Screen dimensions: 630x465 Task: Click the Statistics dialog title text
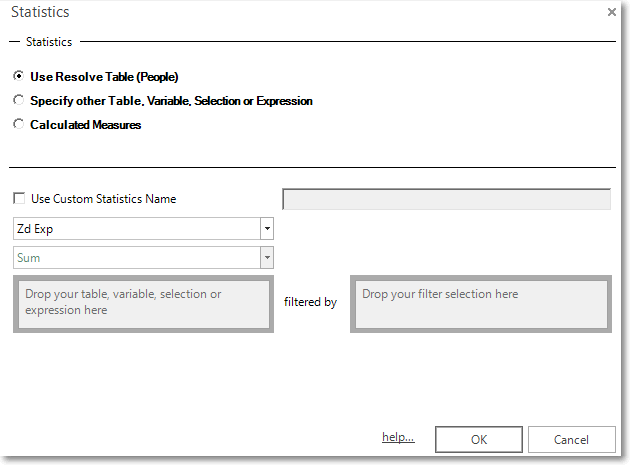pos(40,12)
